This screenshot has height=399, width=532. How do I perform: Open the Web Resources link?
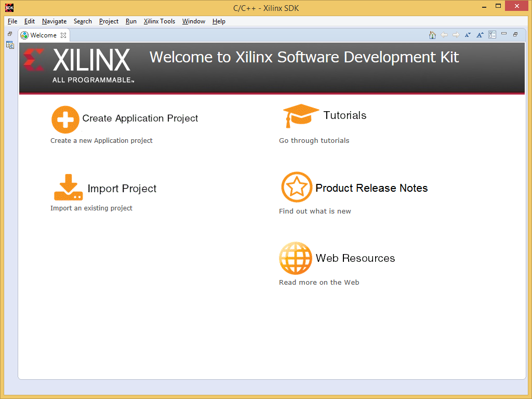[355, 258]
